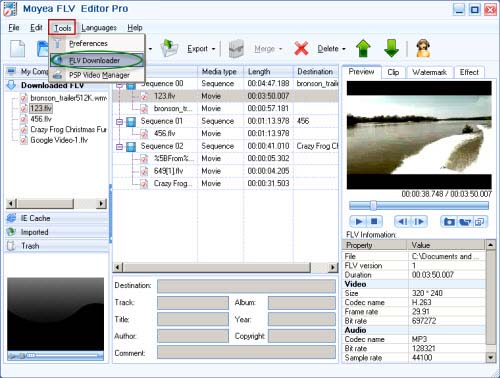Move item up with green up arrow

click(x=363, y=49)
